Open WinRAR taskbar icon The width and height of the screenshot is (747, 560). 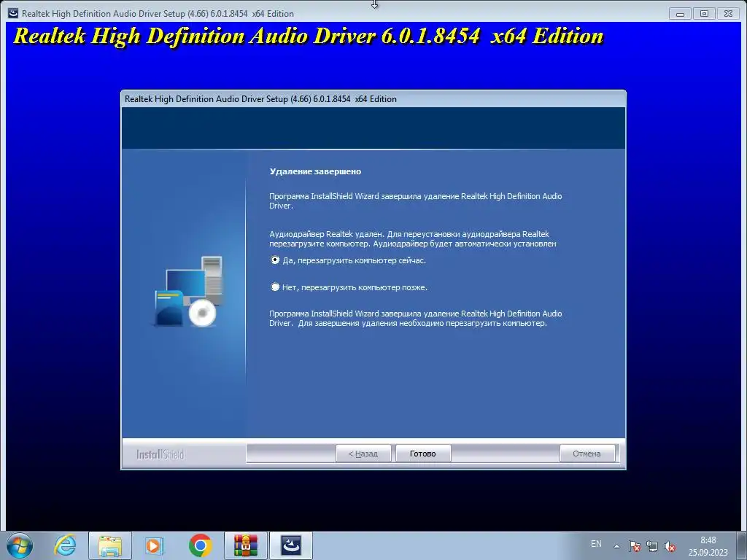point(246,545)
